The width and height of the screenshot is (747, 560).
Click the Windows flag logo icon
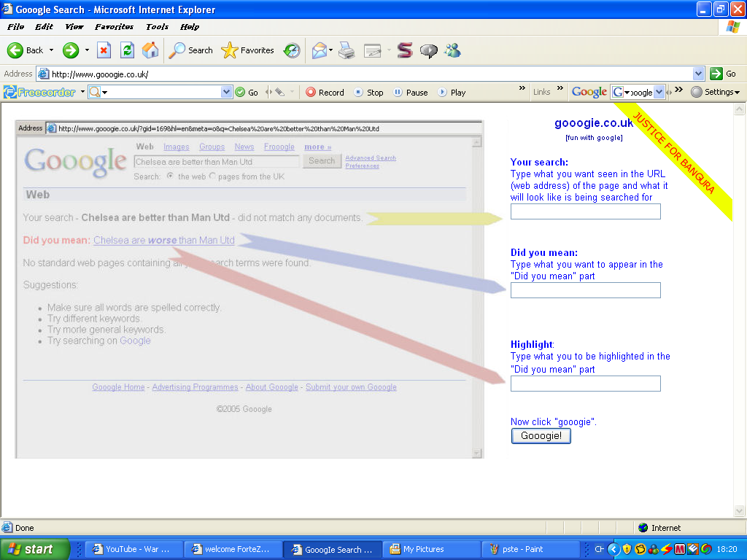click(x=732, y=27)
